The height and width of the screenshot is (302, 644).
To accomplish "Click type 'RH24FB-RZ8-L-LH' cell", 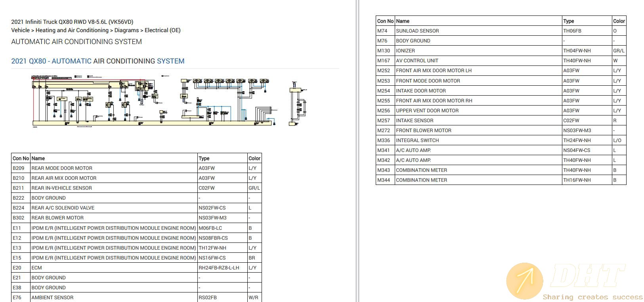I will click(x=222, y=267).
